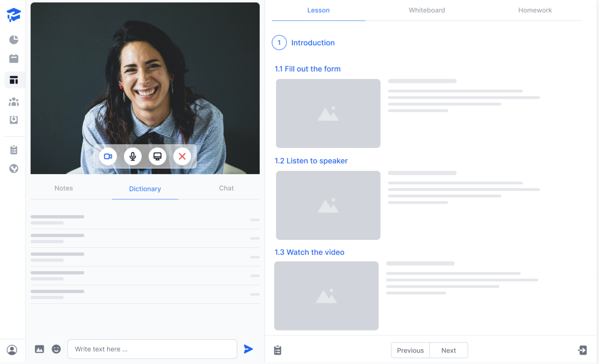The height and width of the screenshot is (364, 599).
Task: Open the clipboard list icon in sidebar
Action: 14,150
